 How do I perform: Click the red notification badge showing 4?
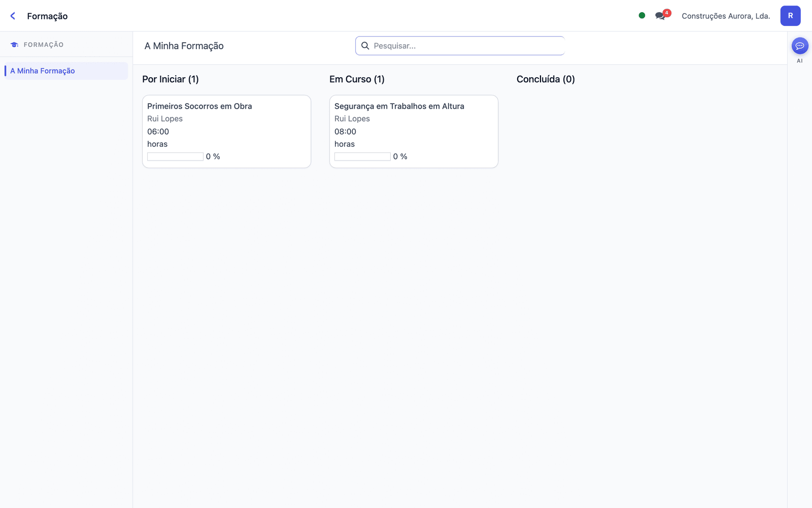[667, 13]
